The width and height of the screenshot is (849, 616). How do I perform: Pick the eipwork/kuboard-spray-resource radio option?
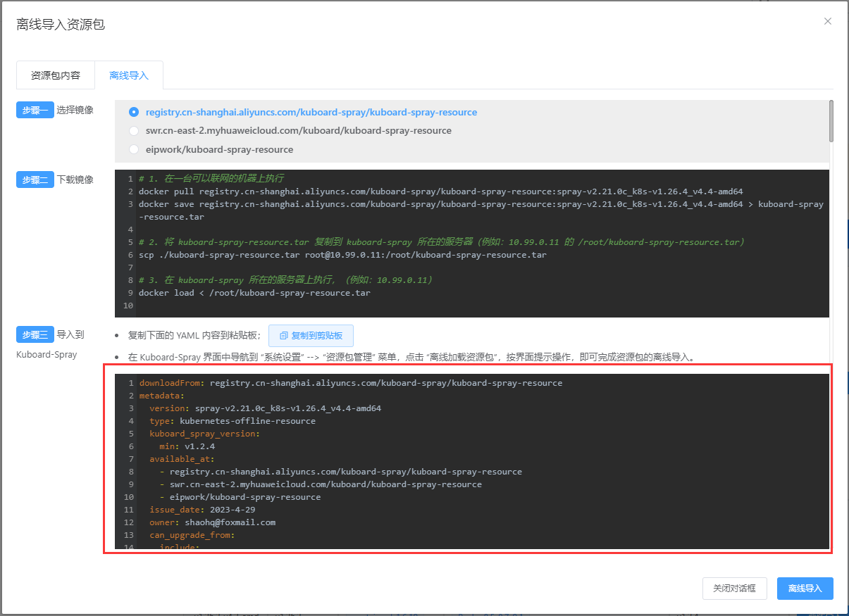[134, 149]
